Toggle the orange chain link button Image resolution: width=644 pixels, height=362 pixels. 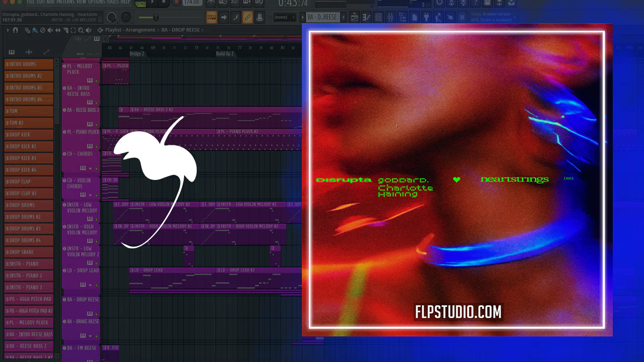click(248, 18)
